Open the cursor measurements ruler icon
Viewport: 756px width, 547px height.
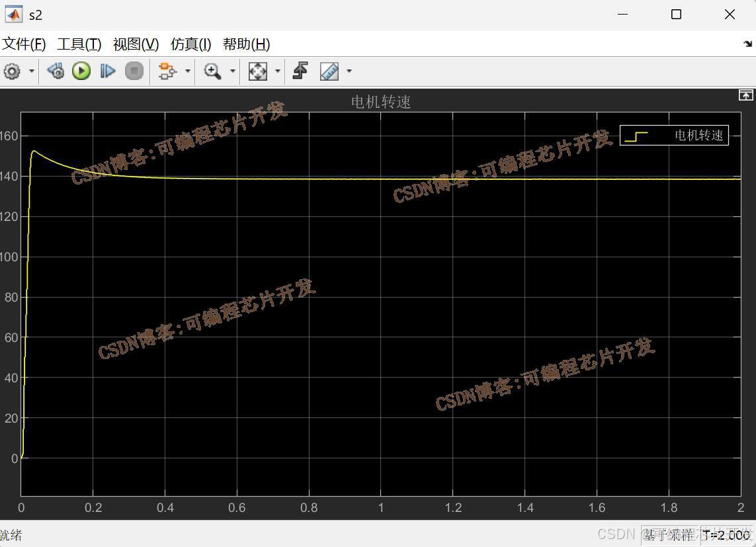coord(330,71)
